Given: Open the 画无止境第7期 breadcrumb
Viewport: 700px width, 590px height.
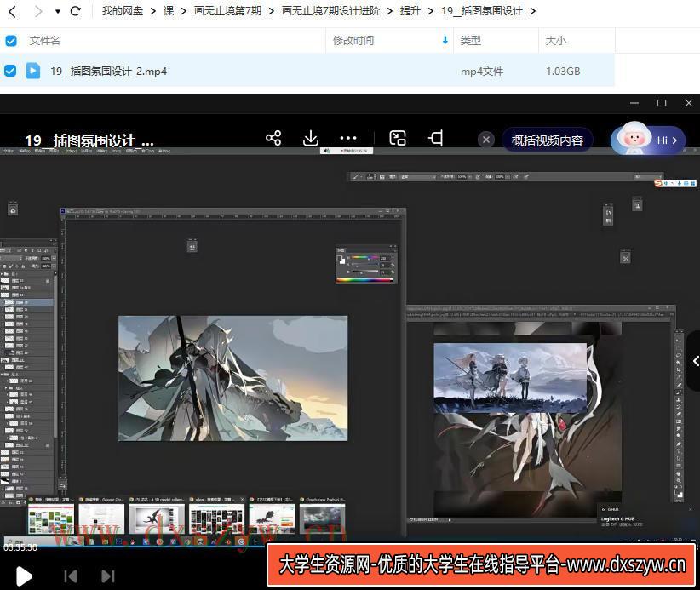Looking at the screenshot, I should point(227,11).
